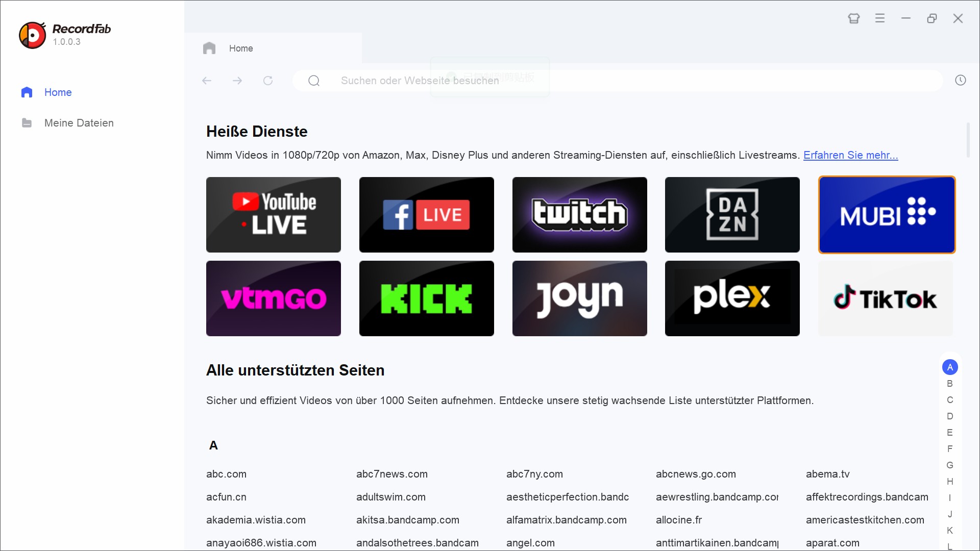Viewport: 980px width, 551px height.
Task: Open the vtmGO service tile
Action: click(274, 298)
